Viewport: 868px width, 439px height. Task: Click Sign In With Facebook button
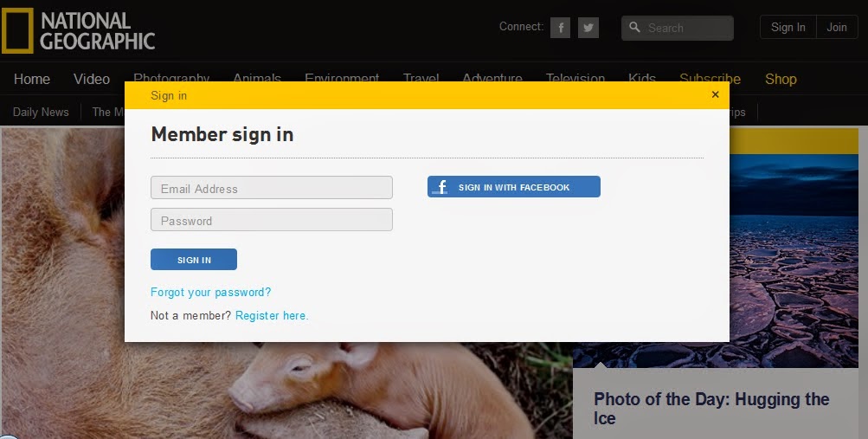coord(514,187)
